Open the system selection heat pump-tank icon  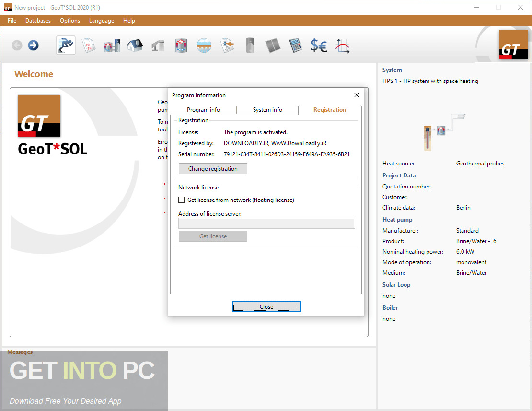112,46
